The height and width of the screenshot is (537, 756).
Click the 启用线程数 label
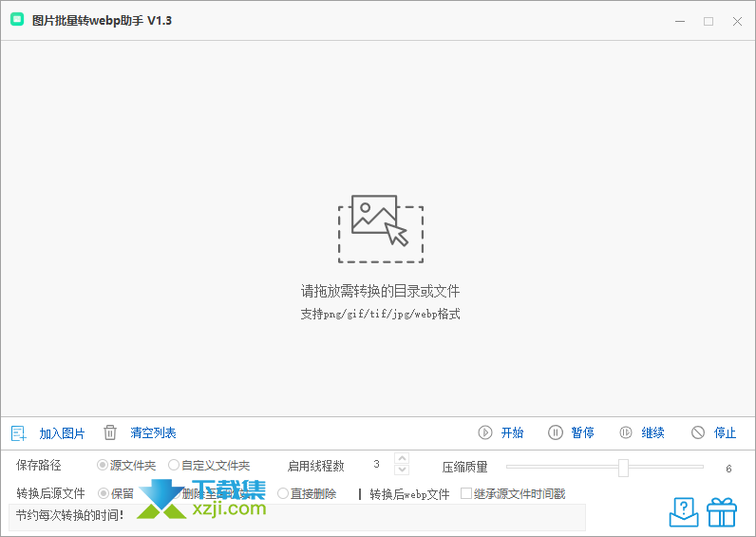316,466
